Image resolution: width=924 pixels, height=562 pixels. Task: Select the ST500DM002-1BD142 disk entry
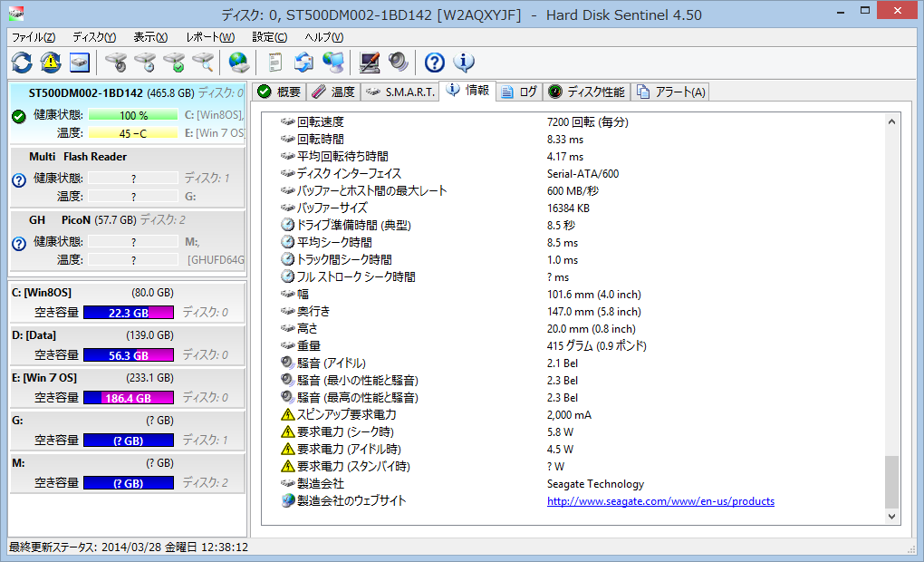pos(128,113)
